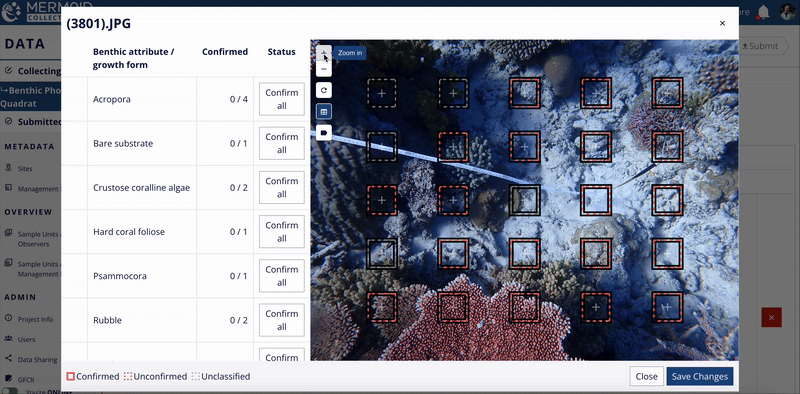
Task: Click the 0 / 2 count for Rubble
Action: coord(239,321)
